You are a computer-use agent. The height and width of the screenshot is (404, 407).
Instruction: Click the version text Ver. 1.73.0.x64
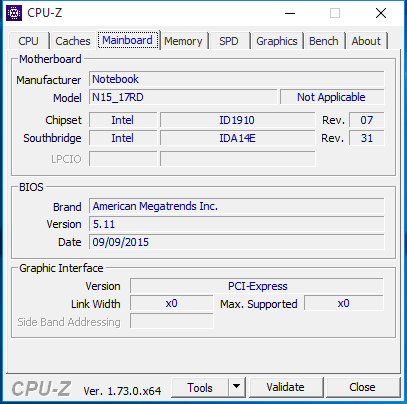click(x=122, y=391)
